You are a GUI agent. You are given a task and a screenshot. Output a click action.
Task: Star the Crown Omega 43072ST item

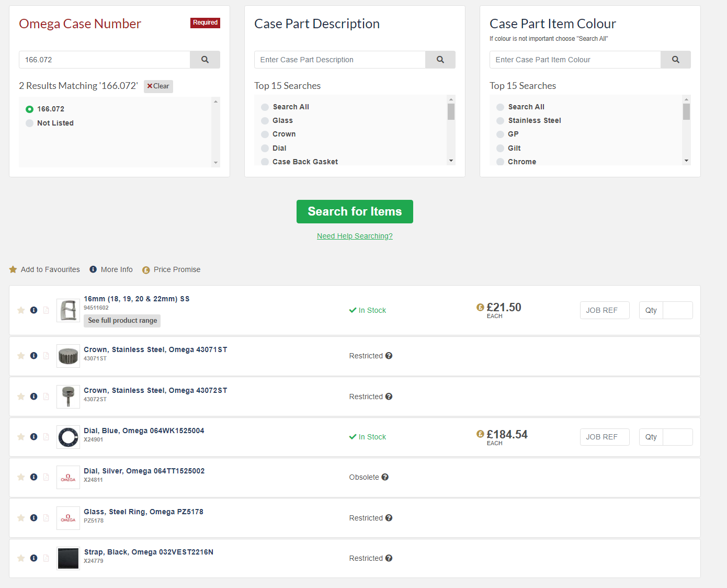[21, 397]
